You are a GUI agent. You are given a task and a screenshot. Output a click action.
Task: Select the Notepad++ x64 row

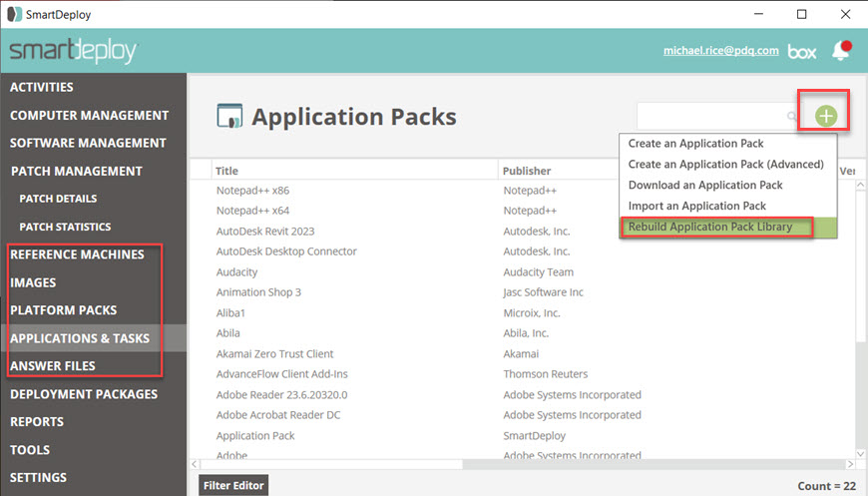tap(253, 211)
